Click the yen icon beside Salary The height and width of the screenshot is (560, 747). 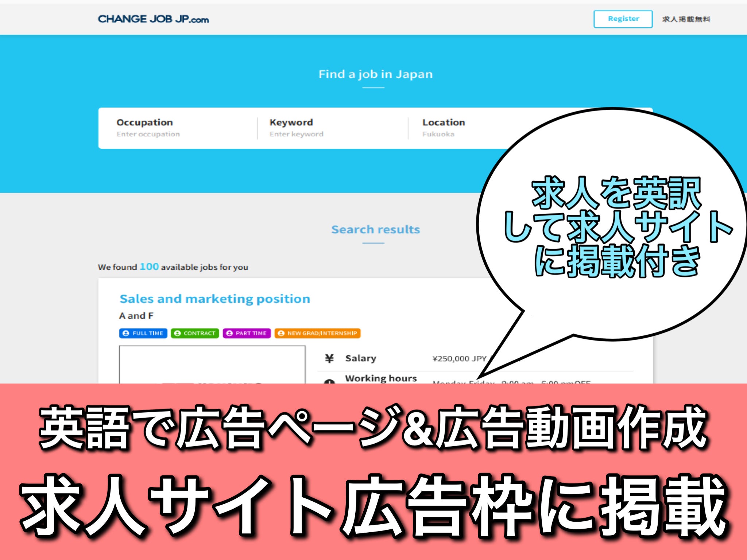coord(329,358)
